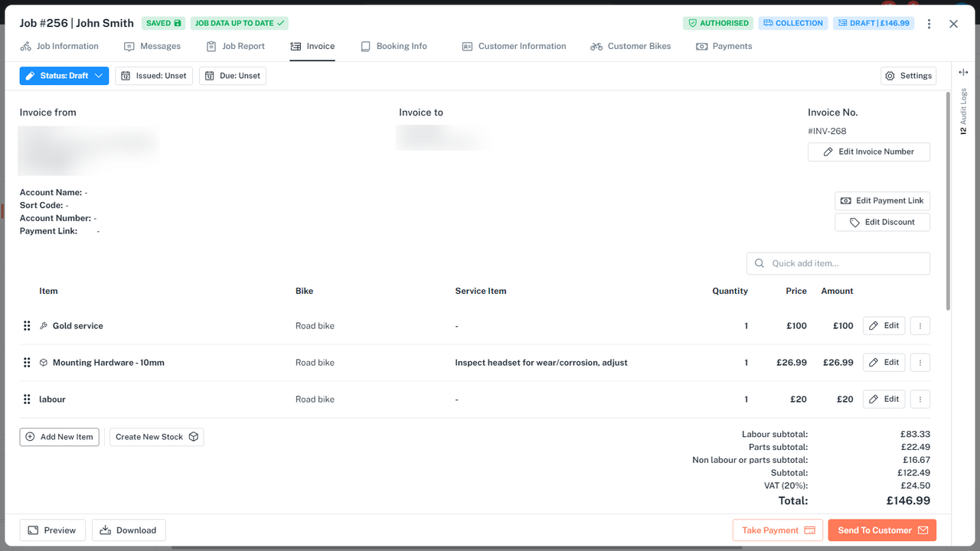Open the three-dot job options menu
The image size is (980, 551).
point(929,24)
